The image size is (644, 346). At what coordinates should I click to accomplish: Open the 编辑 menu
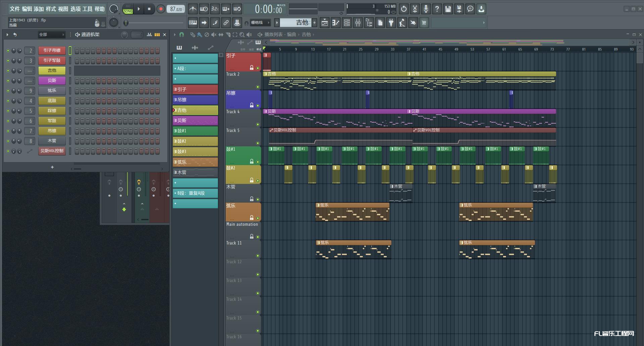[x=27, y=9]
